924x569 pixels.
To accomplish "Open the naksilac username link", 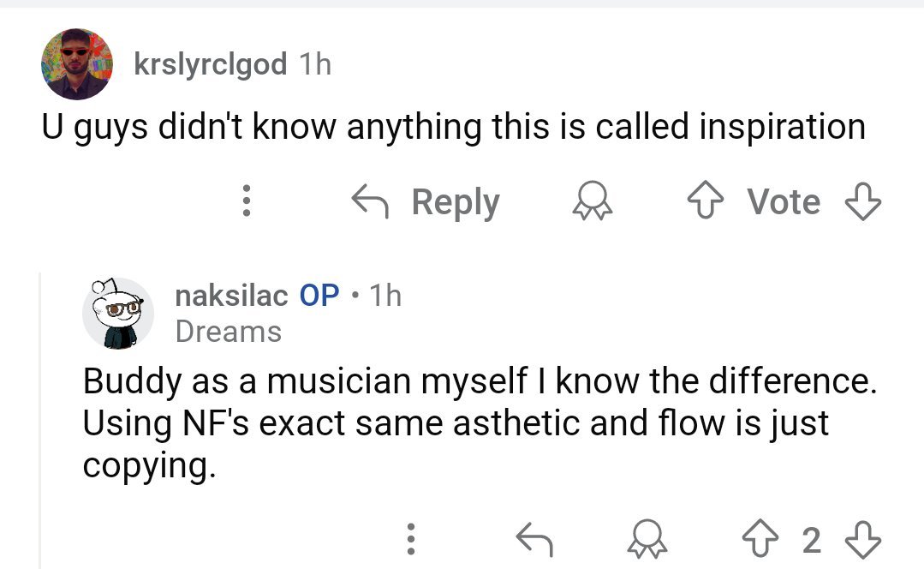I will (x=230, y=296).
